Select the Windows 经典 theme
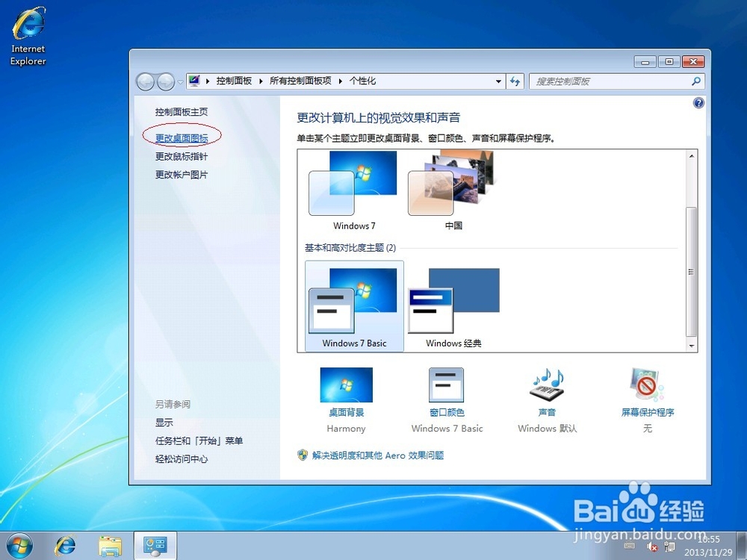The image size is (747, 560). pos(453,306)
